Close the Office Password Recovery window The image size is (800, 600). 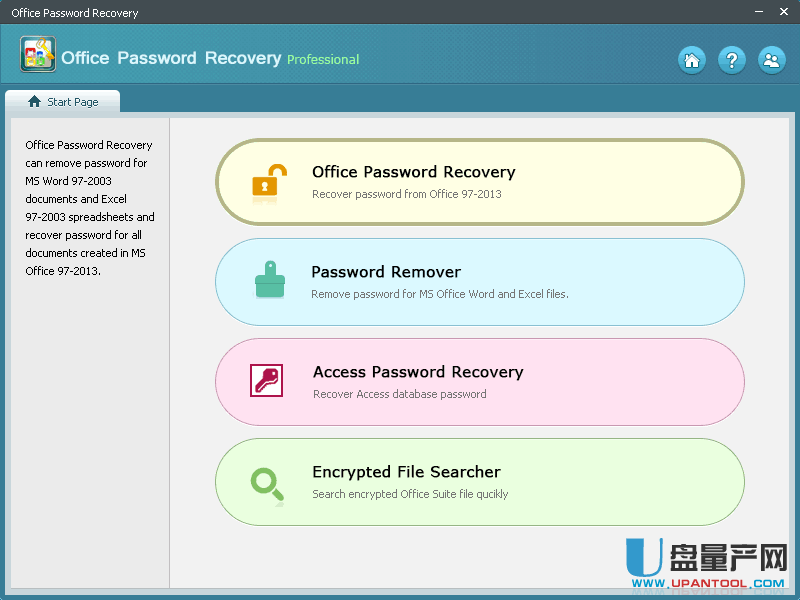783,12
